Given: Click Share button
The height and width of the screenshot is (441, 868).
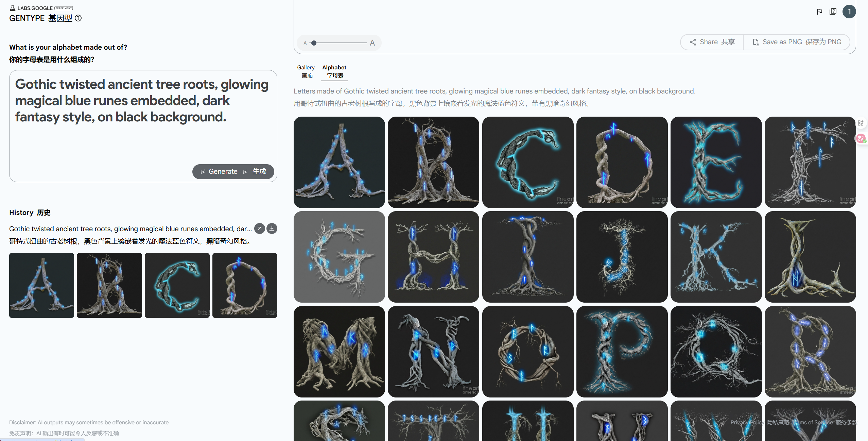Looking at the screenshot, I should [x=712, y=42].
